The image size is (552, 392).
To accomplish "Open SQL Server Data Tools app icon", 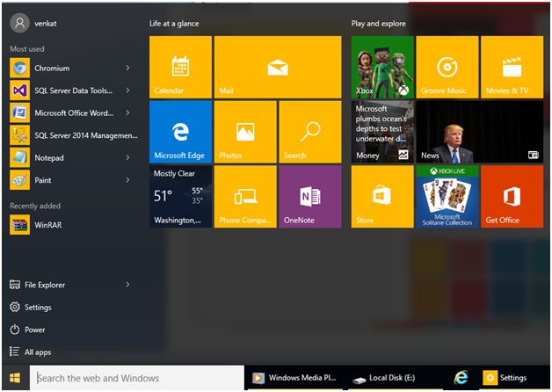I will (19, 91).
